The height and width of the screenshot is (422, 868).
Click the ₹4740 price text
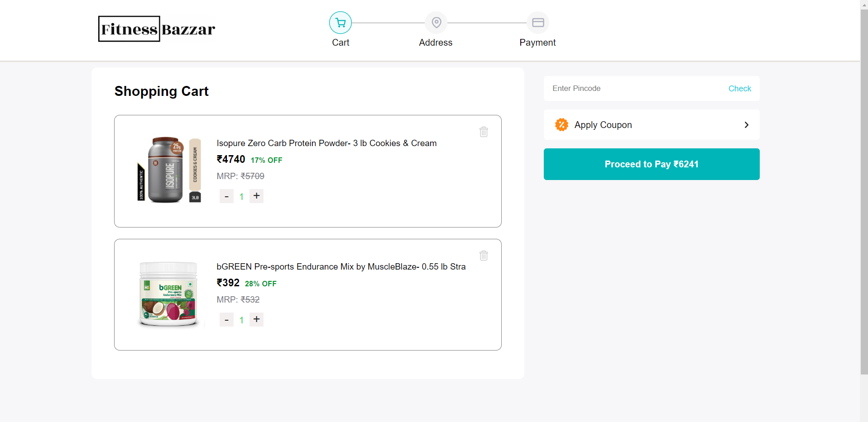coord(231,159)
